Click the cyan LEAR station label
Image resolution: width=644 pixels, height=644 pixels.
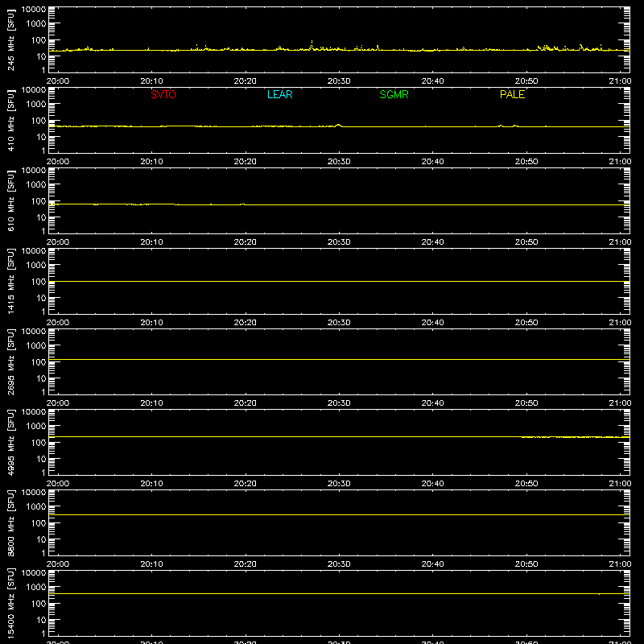(x=279, y=94)
